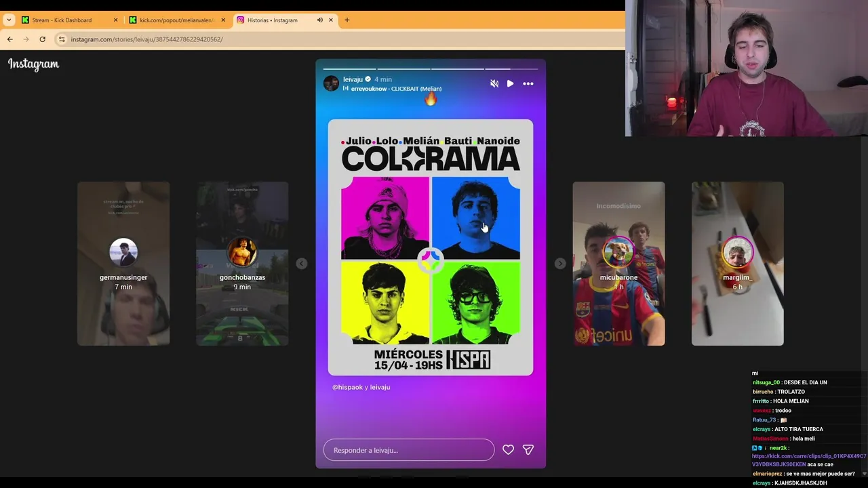Open margiim_'s story preview
The height and width of the screenshot is (488, 868).
[x=737, y=264]
